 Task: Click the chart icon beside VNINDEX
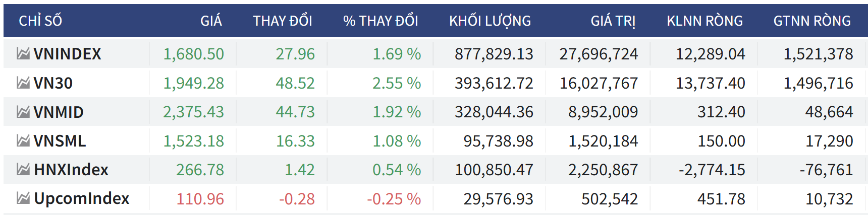[23, 53]
